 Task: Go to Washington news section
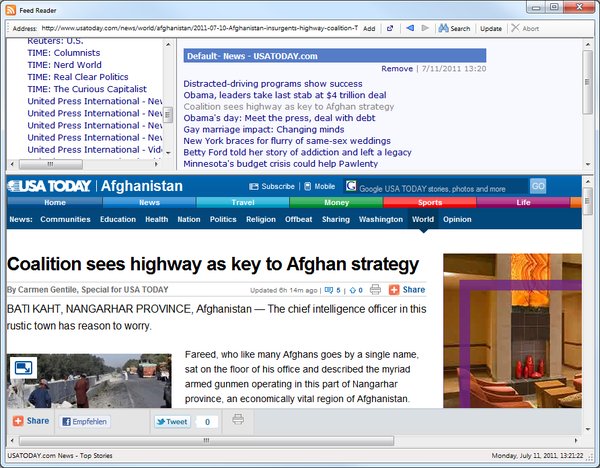pos(381,219)
